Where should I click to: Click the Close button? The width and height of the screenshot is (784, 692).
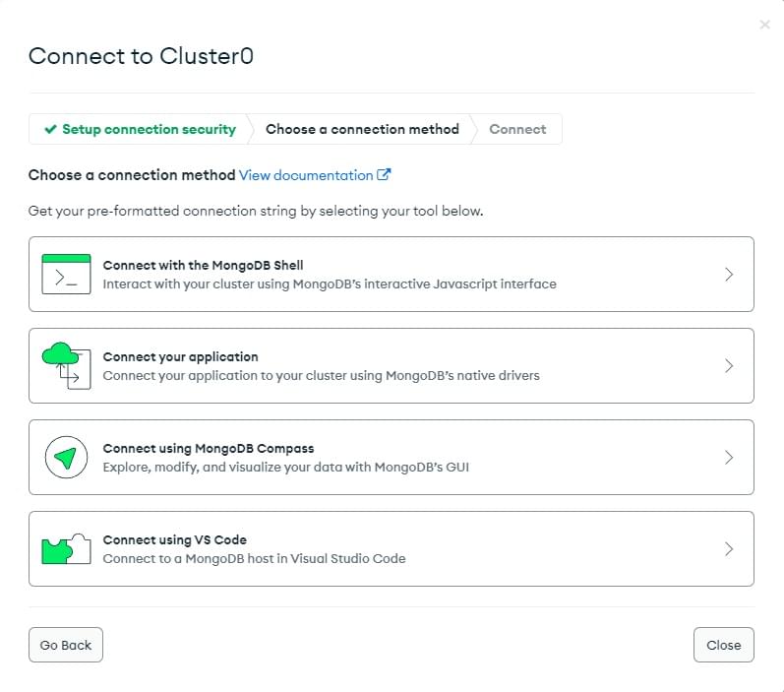pyautogui.click(x=723, y=645)
